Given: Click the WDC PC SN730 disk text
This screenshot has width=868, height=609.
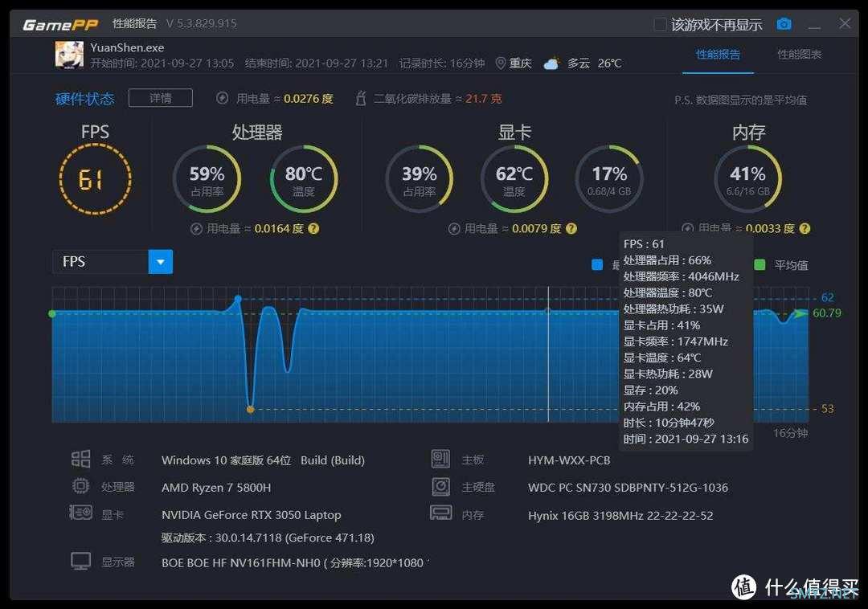Looking at the screenshot, I should pos(628,488).
